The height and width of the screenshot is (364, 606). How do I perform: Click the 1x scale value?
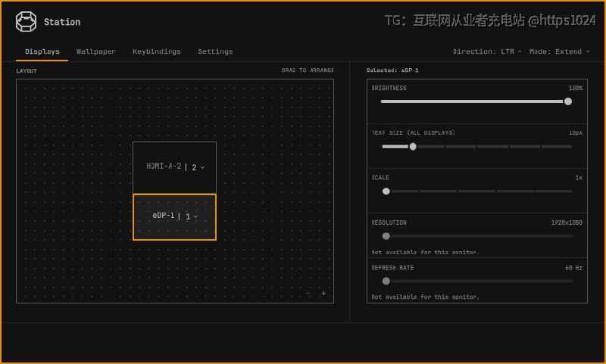[x=579, y=178]
